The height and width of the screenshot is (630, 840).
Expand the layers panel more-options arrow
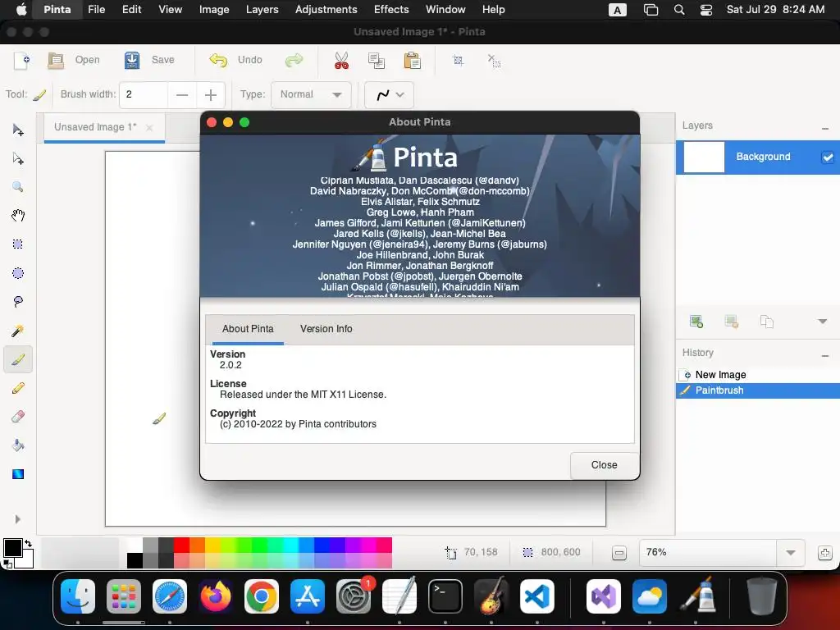[x=822, y=322]
